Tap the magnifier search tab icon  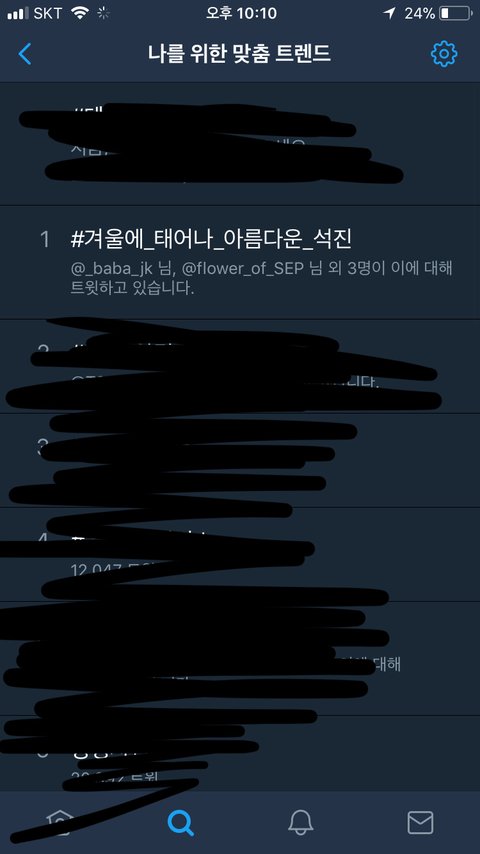(180, 822)
